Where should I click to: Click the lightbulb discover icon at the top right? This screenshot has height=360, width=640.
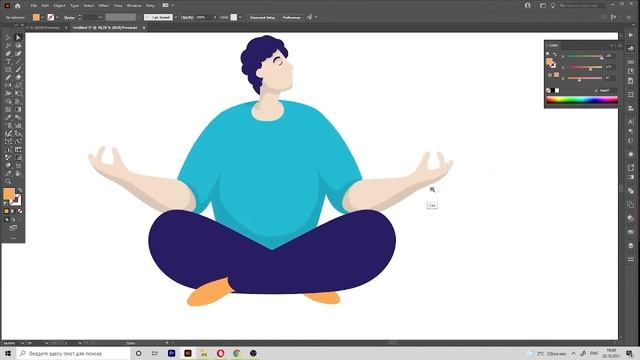[x=553, y=6]
